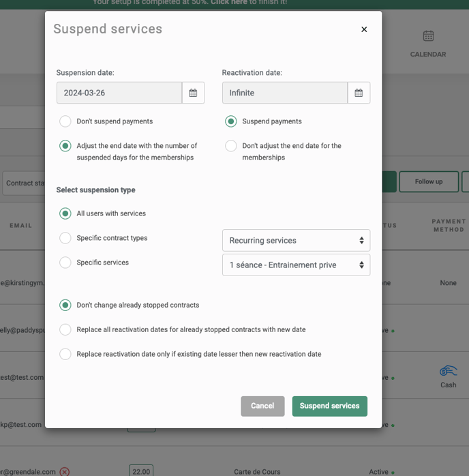Click the Carte de Cours cell
Screen dimensions: 469x476
coord(257,472)
